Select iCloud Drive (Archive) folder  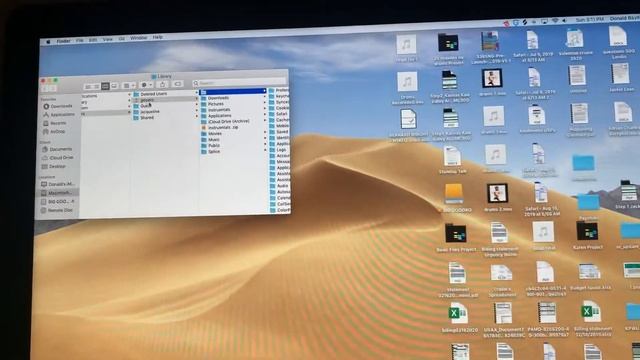click(x=225, y=121)
